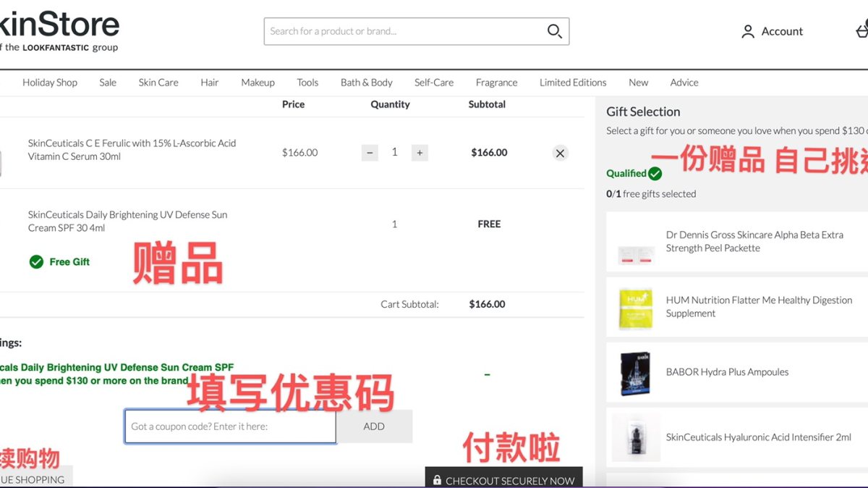Remove C E Ferulic serum with X button
The height and width of the screenshot is (488, 868).
coord(560,153)
